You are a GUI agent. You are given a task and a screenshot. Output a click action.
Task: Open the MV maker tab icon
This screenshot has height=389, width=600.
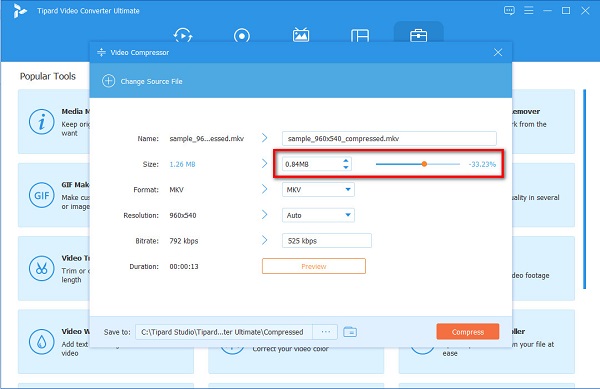pos(301,35)
